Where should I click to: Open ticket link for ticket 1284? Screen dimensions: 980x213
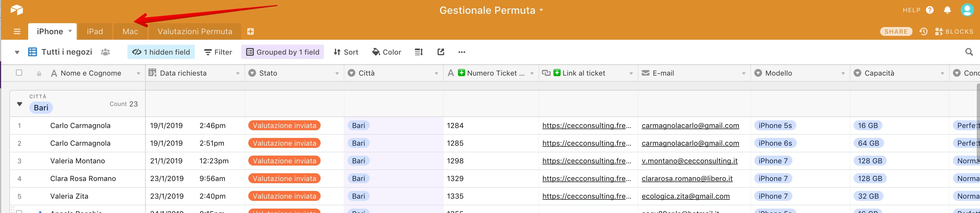click(587, 126)
